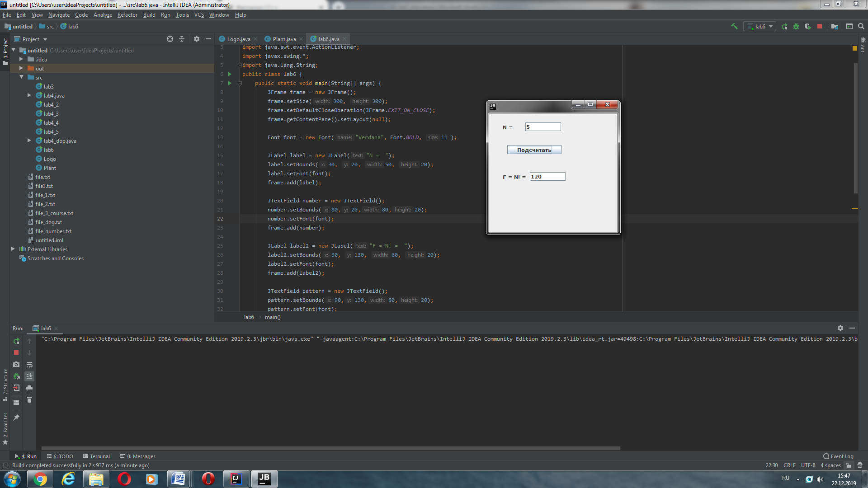Click the CRLF line separator widget
868x488 pixels.
789,465
